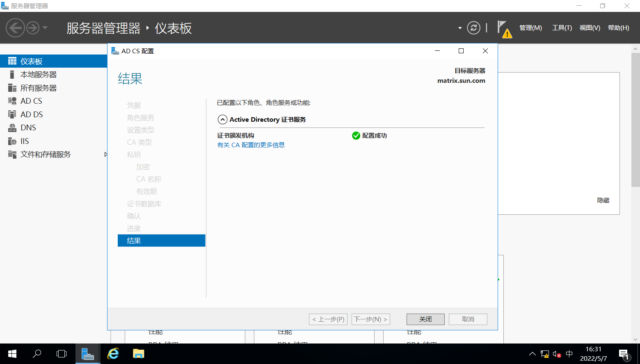
Task: Click the 有效期 wizard step
Action: coord(146,191)
